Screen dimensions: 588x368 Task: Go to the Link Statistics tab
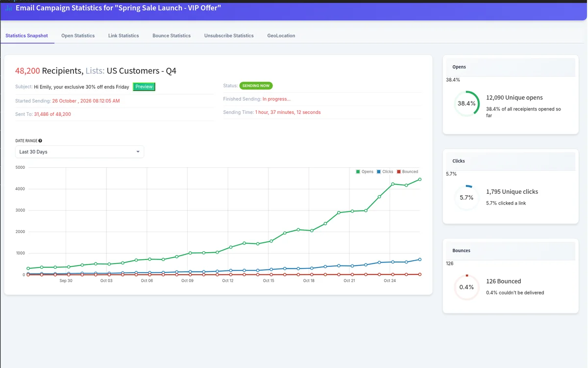click(x=123, y=36)
